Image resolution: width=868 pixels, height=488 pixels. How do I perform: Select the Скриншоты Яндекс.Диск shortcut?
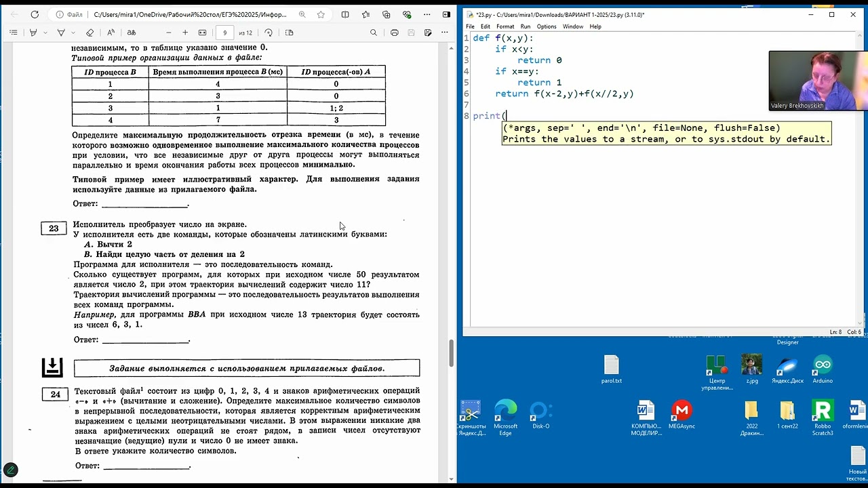[472, 418]
